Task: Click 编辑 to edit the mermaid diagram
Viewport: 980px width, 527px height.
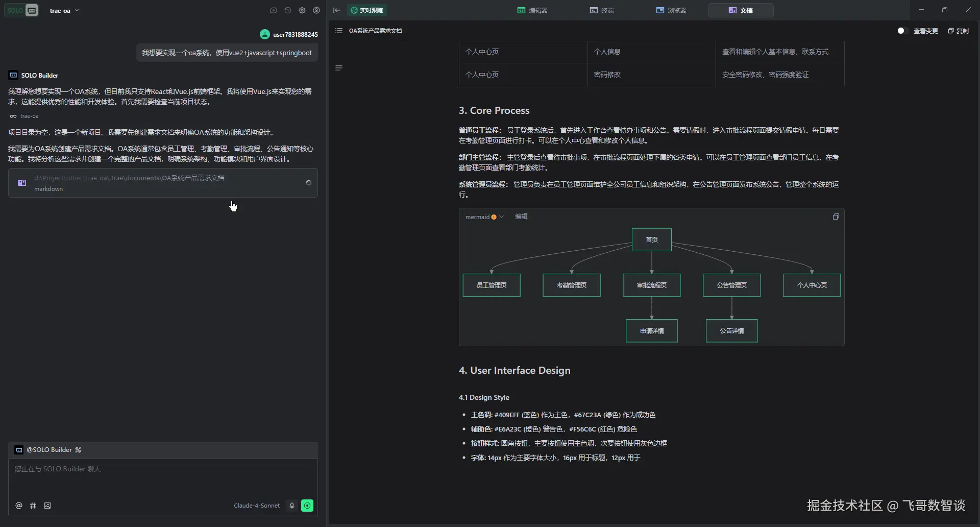Action: point(521,217)
